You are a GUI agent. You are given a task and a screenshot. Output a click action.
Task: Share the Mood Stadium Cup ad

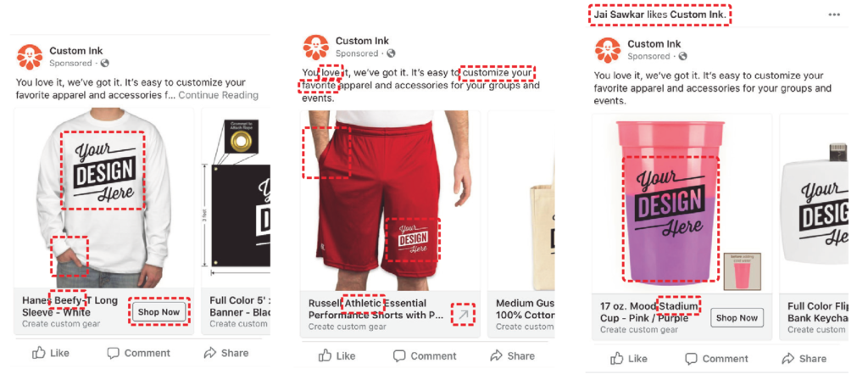[804, 359]
